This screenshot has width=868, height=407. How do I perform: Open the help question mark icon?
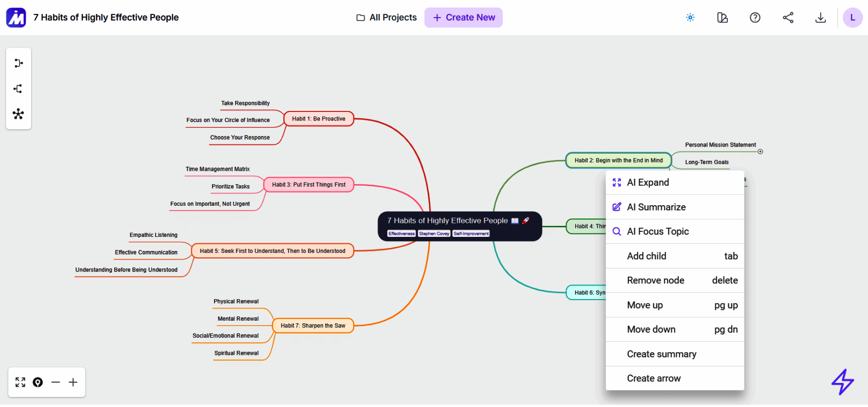tap(755, 18)
